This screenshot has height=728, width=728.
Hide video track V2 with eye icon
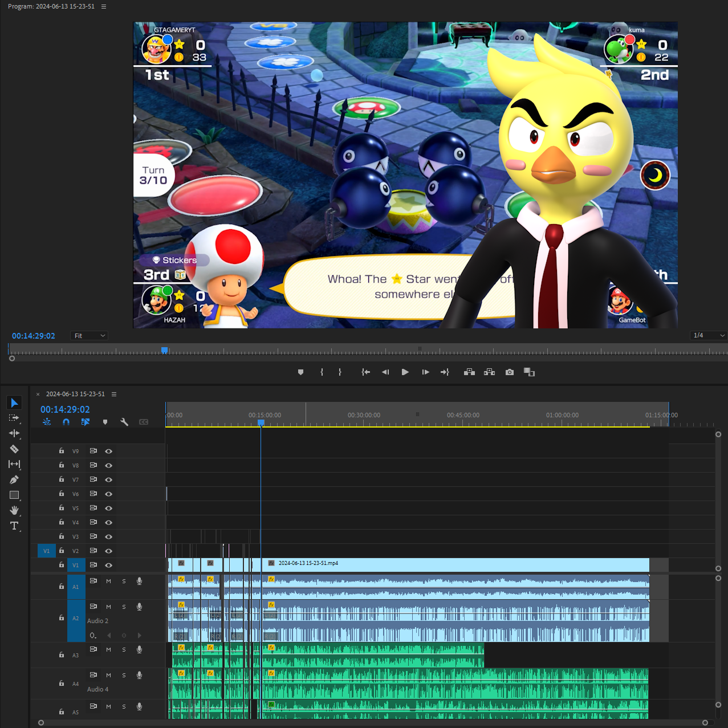pos(108,551)
